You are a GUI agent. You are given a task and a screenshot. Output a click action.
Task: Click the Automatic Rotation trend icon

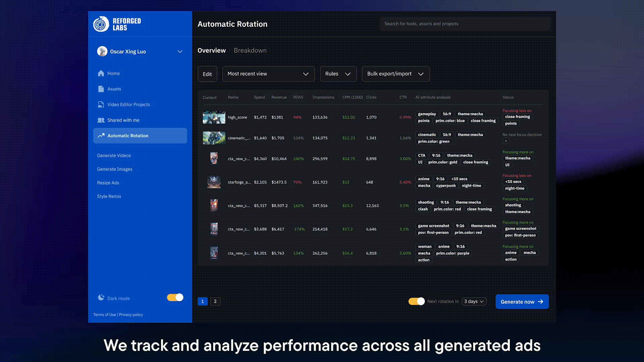tap(101, 136)
